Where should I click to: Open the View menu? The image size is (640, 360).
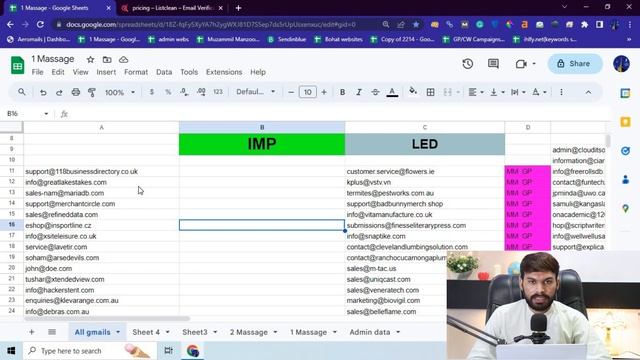coord(80,72)
